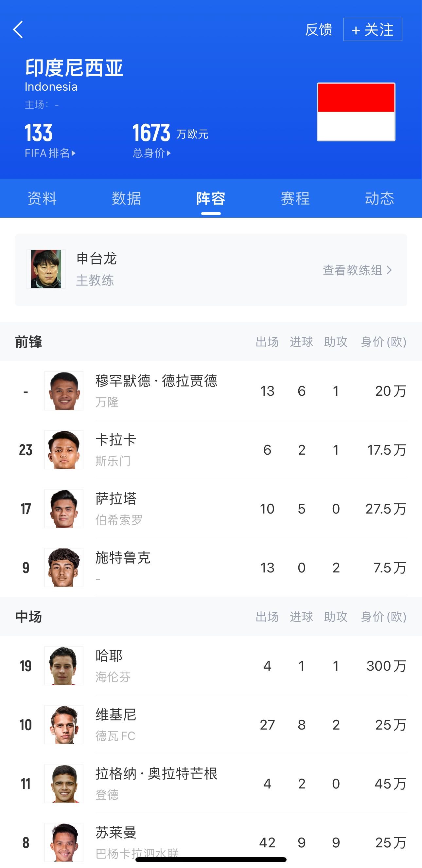Tap 哈耶 player avatar
The height and width of the screenshot is (868, 422).
64,666
